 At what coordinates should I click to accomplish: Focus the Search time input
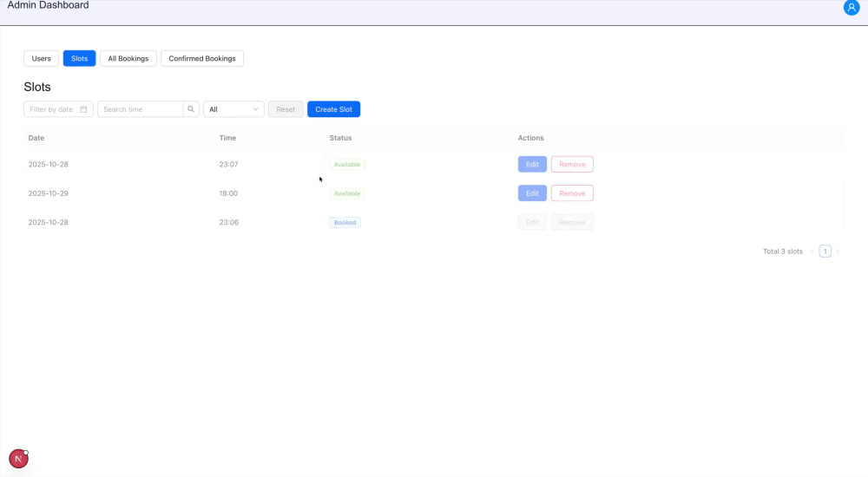coord(140,109)
